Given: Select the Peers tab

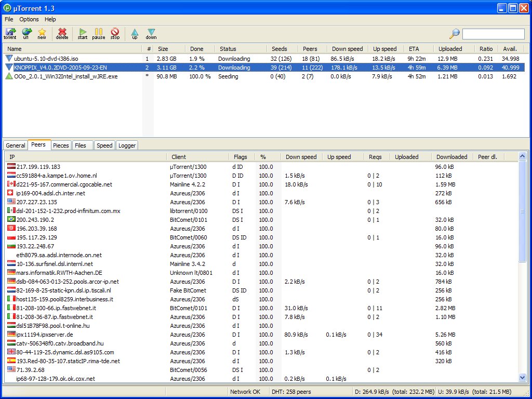Looking at the screenshot, I should (x=38, y=144).
